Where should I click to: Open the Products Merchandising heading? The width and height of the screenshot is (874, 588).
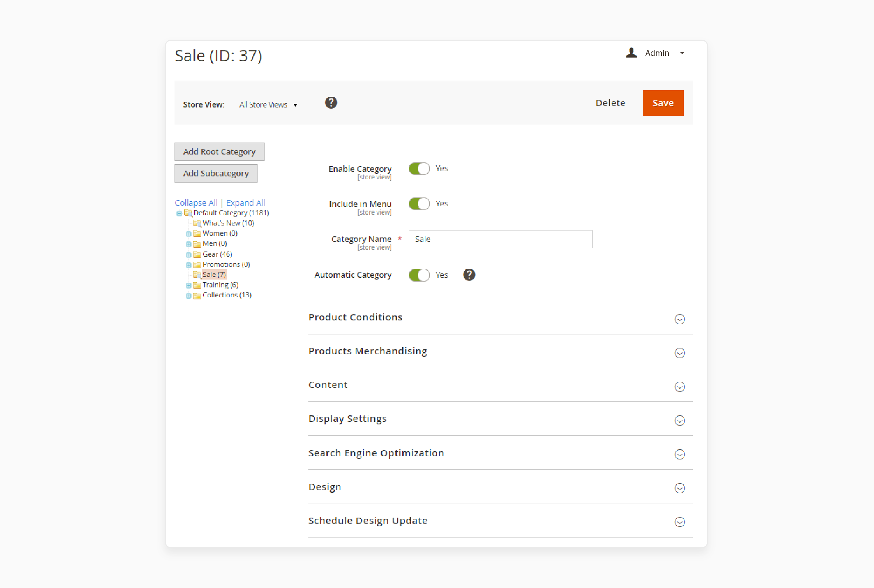(367, 351)
